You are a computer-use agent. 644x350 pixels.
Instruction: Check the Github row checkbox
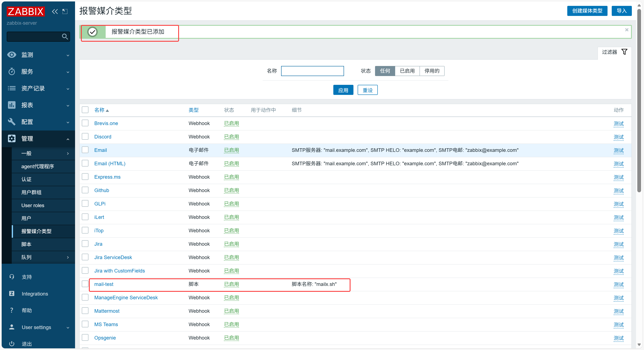pyautogui.click(x=85, y=190)
